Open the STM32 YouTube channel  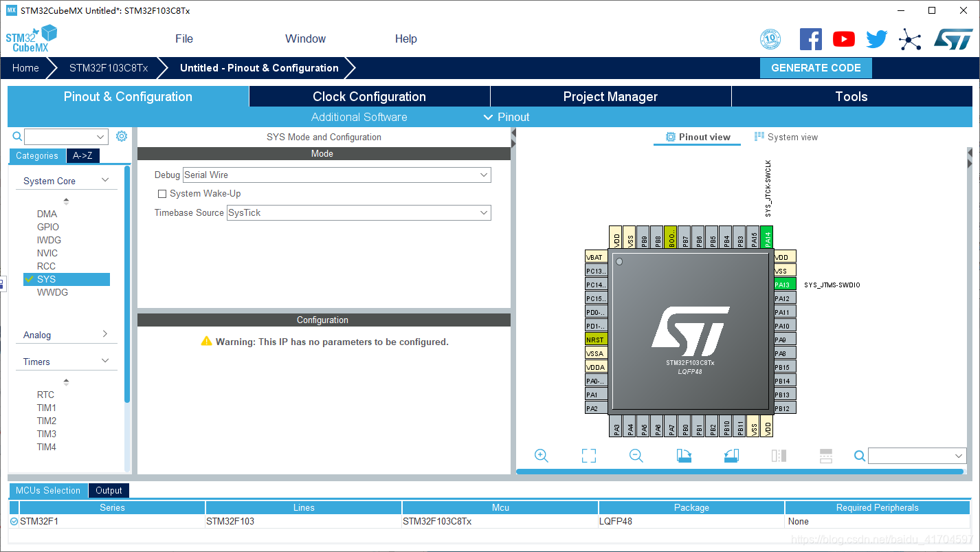(x=843, y=38)
